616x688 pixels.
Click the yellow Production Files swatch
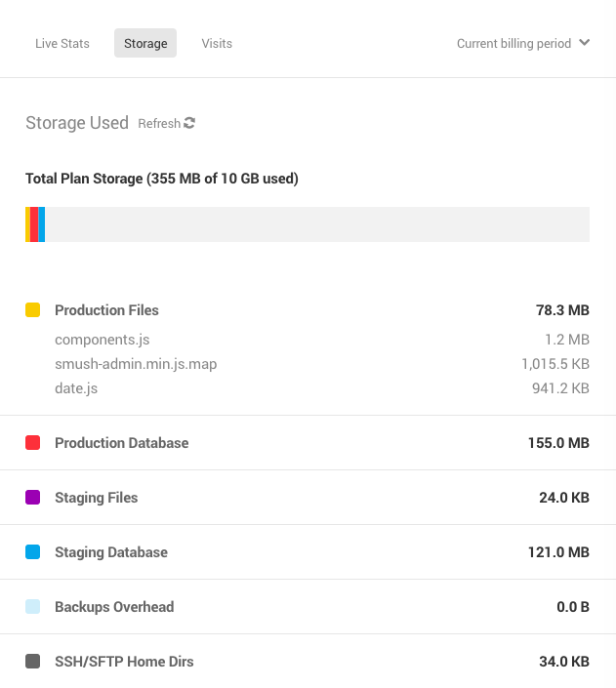(33, 310)
